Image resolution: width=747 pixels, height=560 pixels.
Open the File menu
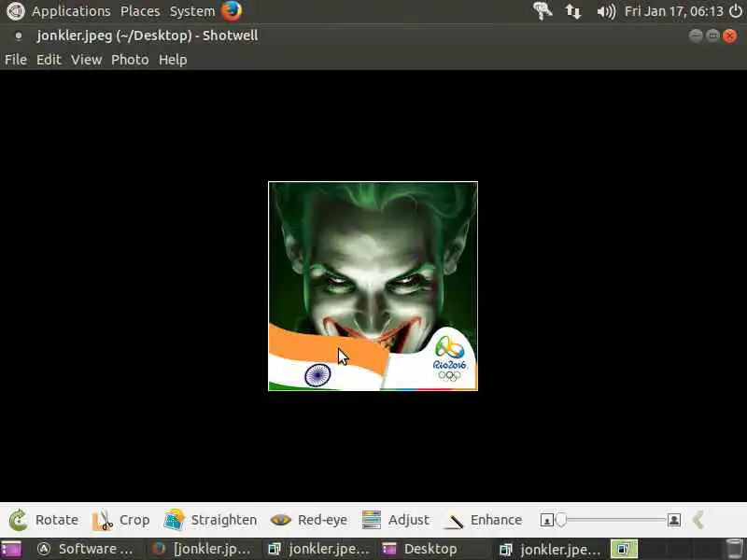pyautogui.click(x=16, y=60)
